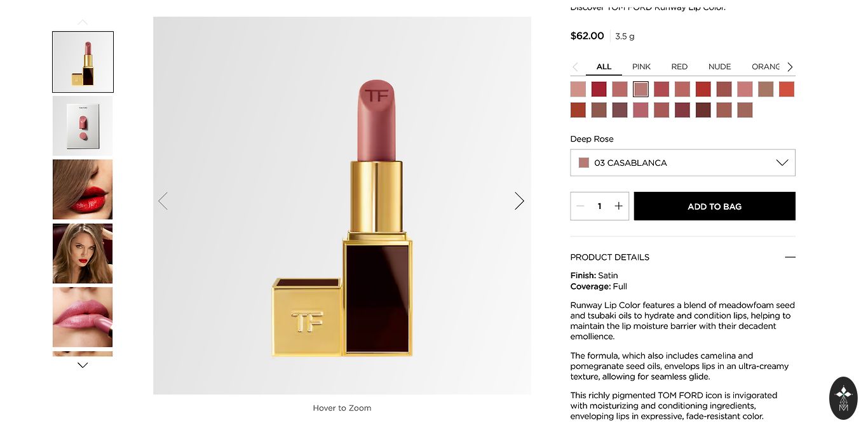
Task: Switch to the PINK shade tab
Action: [x=641, y=67]
